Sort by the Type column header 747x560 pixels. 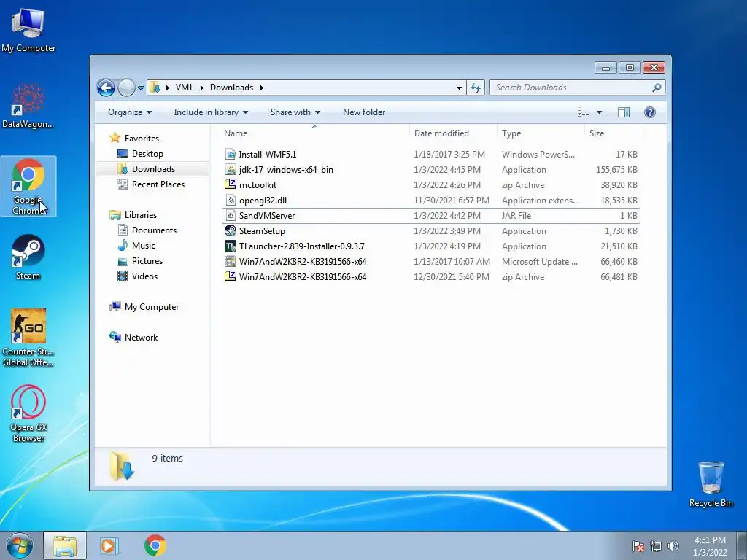point(541,133)
